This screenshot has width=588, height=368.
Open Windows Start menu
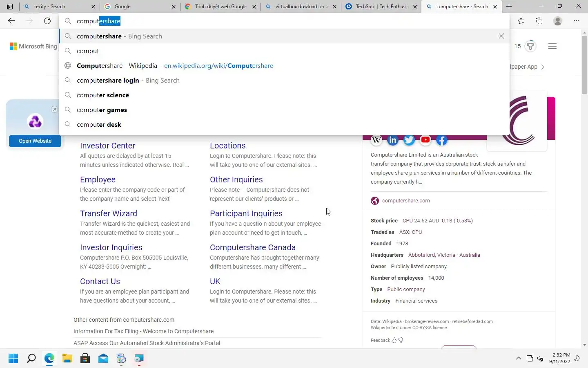(x=13, y=359)
